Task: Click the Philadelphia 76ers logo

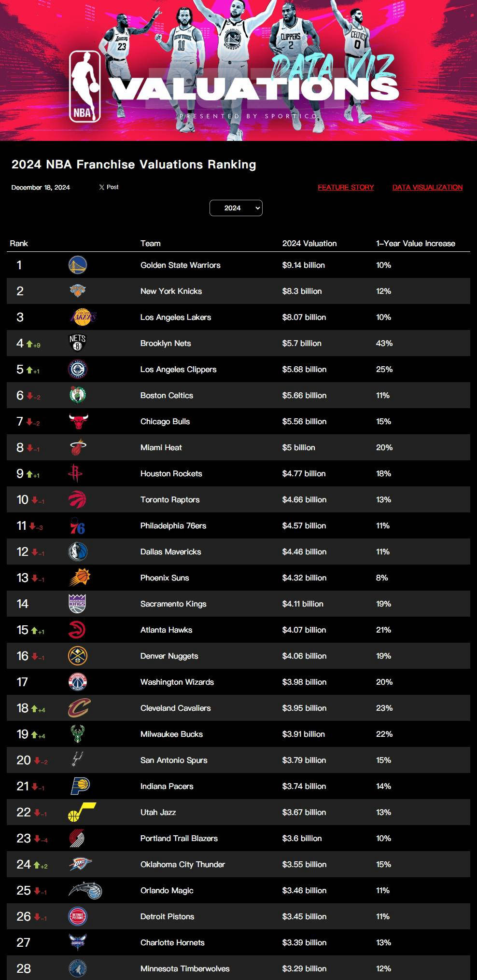Action: coord(77,525)
